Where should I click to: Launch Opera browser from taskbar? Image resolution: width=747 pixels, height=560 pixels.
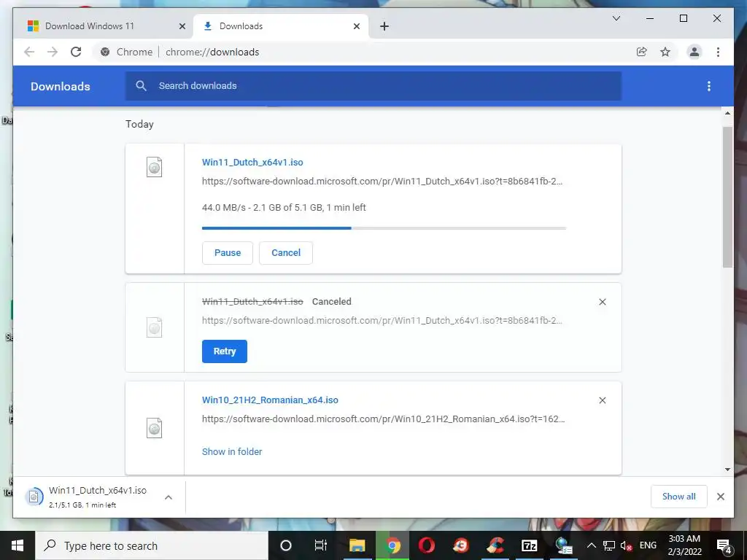[426, 545]
